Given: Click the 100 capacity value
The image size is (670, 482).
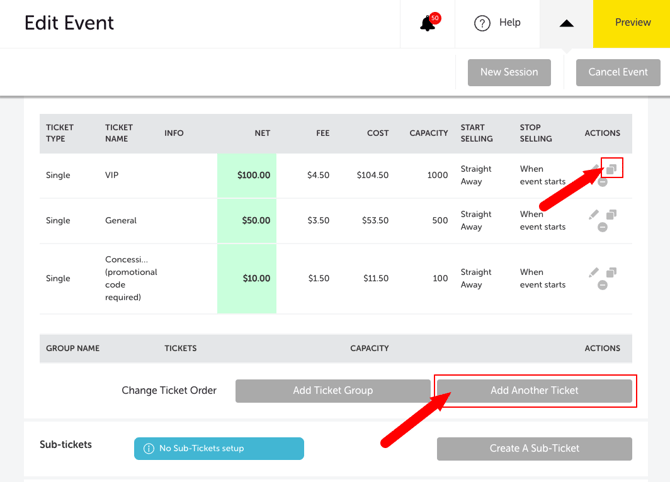Looking at the screenshot, I should click(x=441, y=279).
